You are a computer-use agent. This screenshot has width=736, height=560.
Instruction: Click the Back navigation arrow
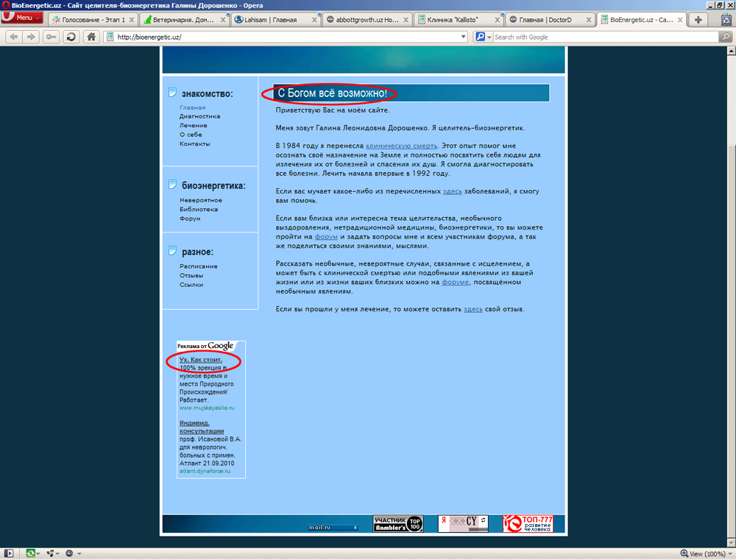(14, 37)
